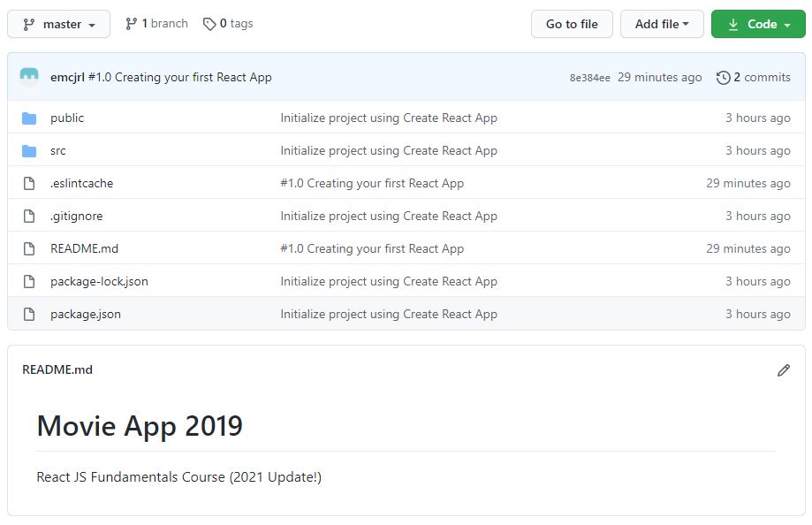Image resolution: width=812 pixels, height=525 pixels.
Task: Click the commit hash 8e384ee
Action: 590,78
